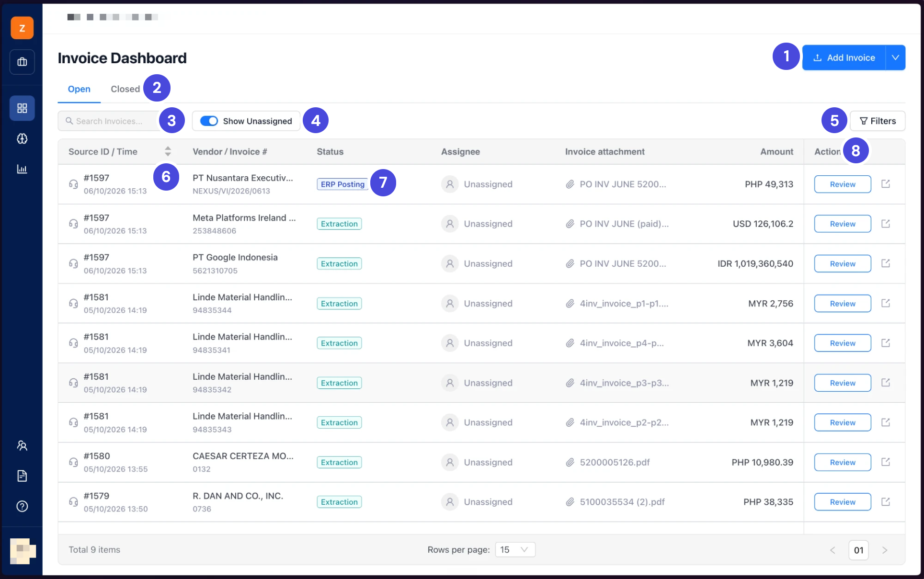Click the Add Invoice button
Screen dimensions: 924x579
(x=844, y=57)
